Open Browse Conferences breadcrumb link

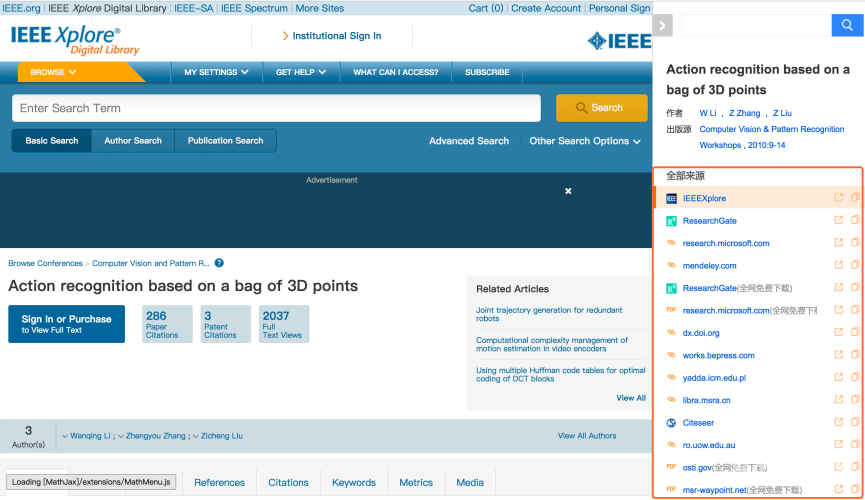(x=45, y=263)
